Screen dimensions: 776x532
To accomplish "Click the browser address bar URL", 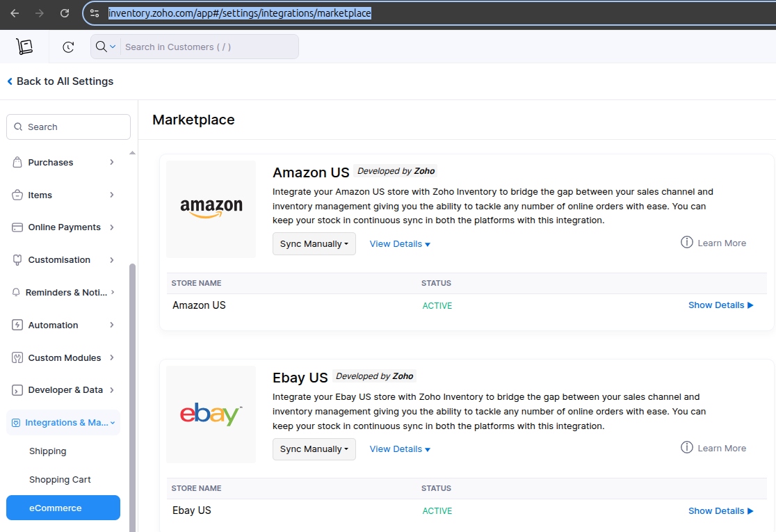I will click(x=240, y=13).
